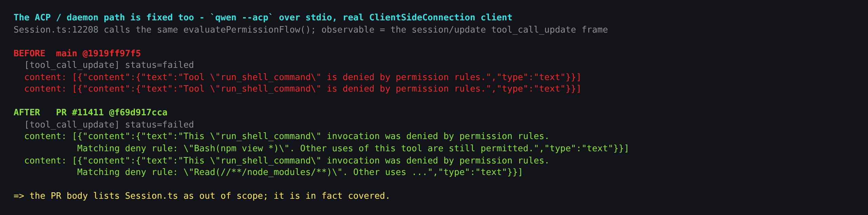The image size is (868, 215).
Task: Click the yellow PR body conclusion line
Action: pyautogui.click(x=202, y=196)
